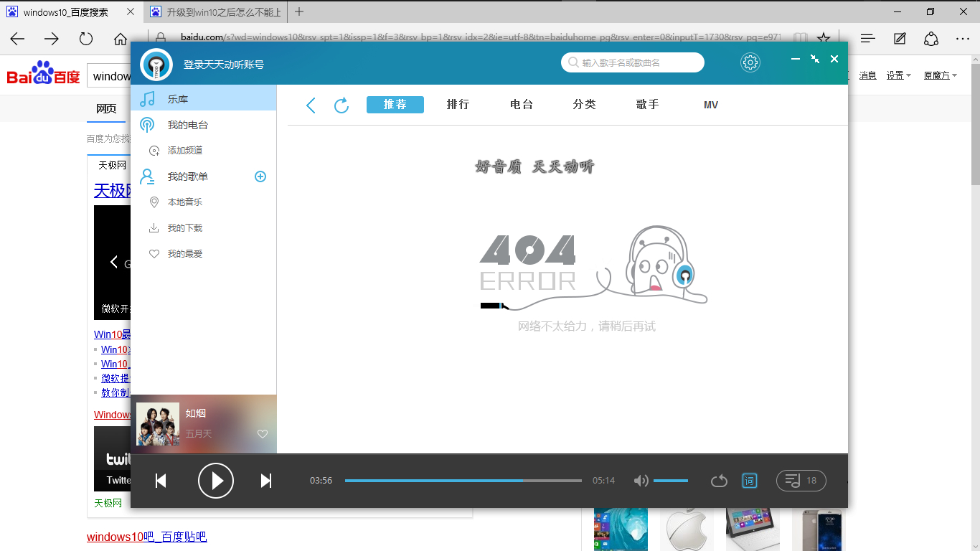Select the 网页 tab on Baidu

pos(106,109)
